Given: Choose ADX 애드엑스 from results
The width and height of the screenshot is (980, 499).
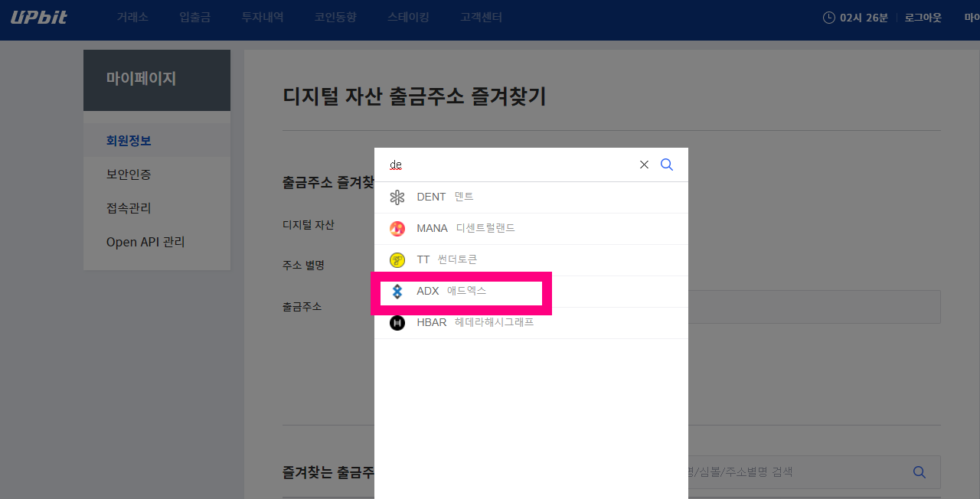Looking at the screenshot, I should coord(531,292).
